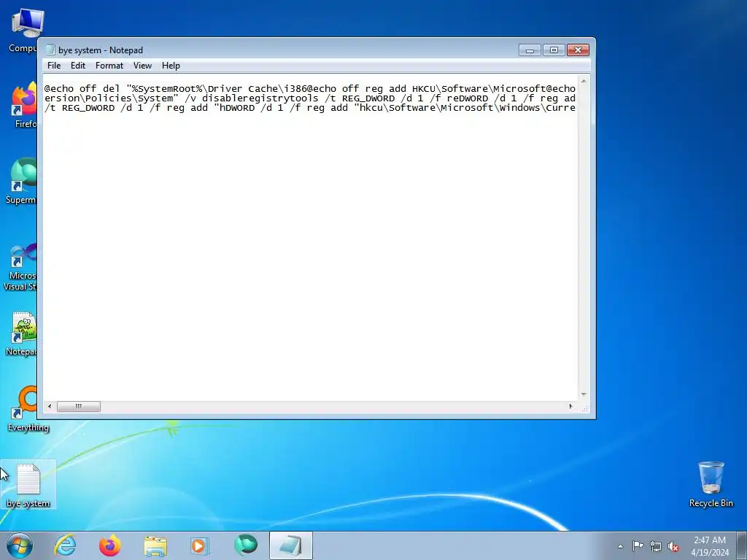Viewport: 747px width, 560px height.
Task: Open the File menu in Notepad
Action: point(54,66)
